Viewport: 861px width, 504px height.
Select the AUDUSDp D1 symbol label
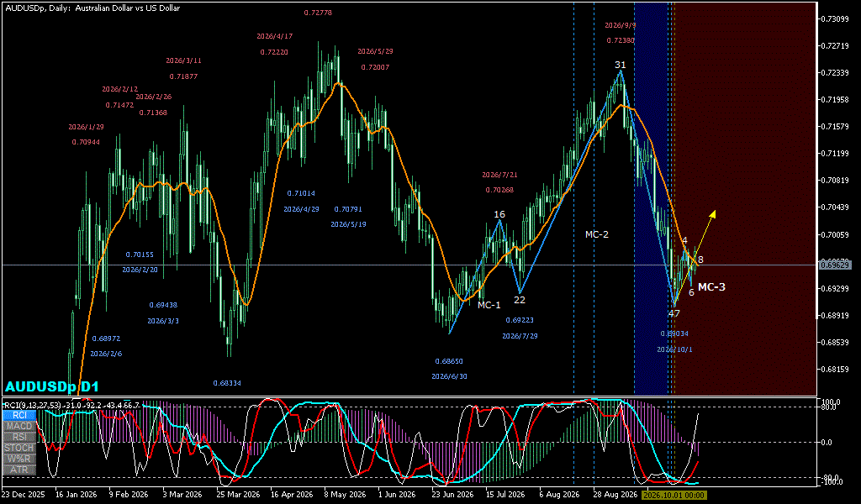[x=52, y=386]
